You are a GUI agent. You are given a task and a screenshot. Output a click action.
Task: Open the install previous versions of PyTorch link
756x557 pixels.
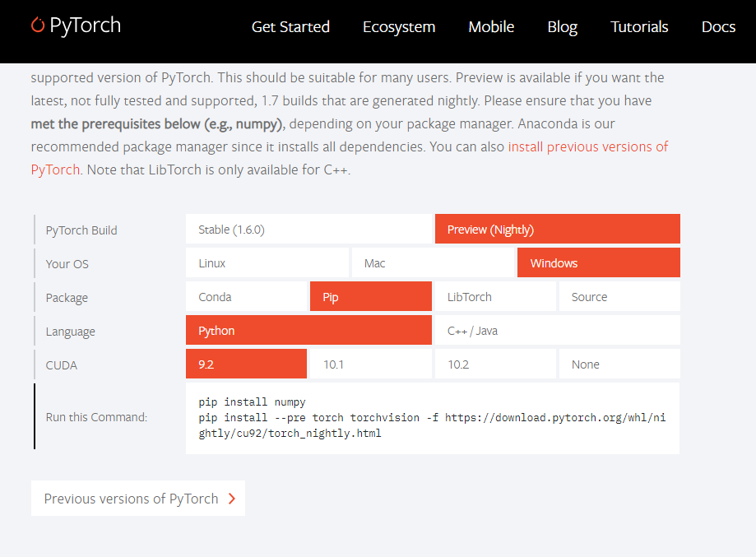587,146
